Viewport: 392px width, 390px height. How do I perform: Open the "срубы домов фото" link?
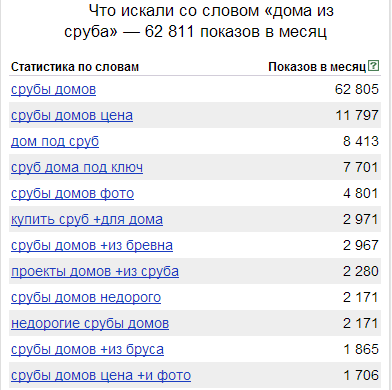coord(72,194)
